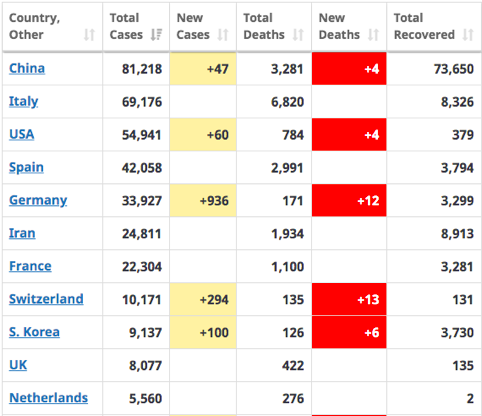Select Spain's total recovered 3,794

[457, 168]
